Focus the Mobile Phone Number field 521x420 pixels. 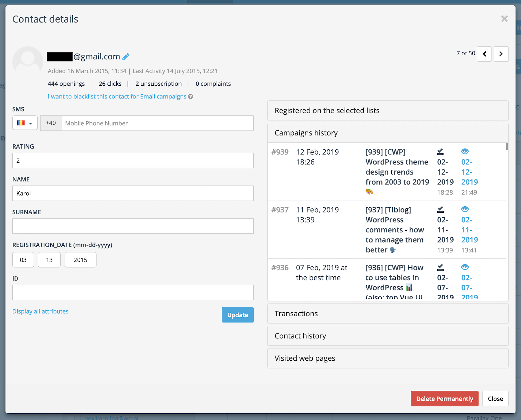[157, 123]
